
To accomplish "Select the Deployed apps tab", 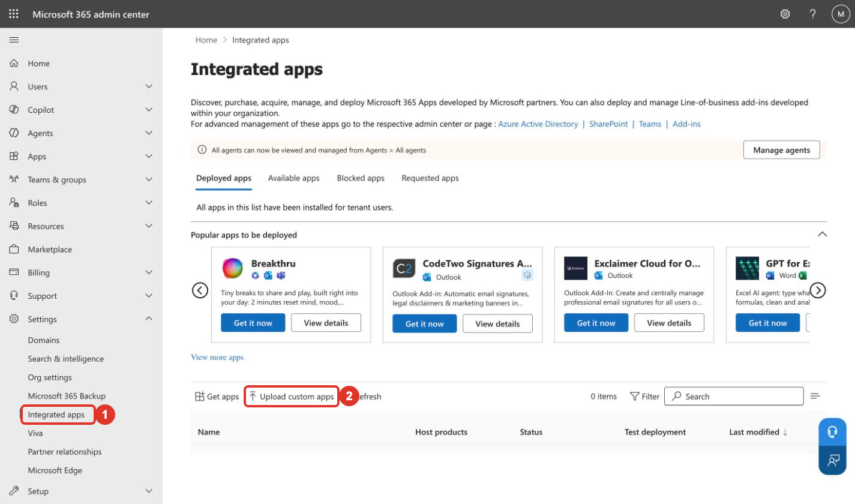I will click(224, 178).
